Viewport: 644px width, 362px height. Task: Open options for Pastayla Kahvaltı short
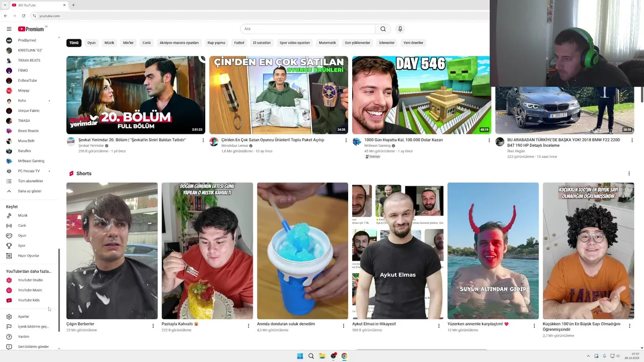[248, 326]
